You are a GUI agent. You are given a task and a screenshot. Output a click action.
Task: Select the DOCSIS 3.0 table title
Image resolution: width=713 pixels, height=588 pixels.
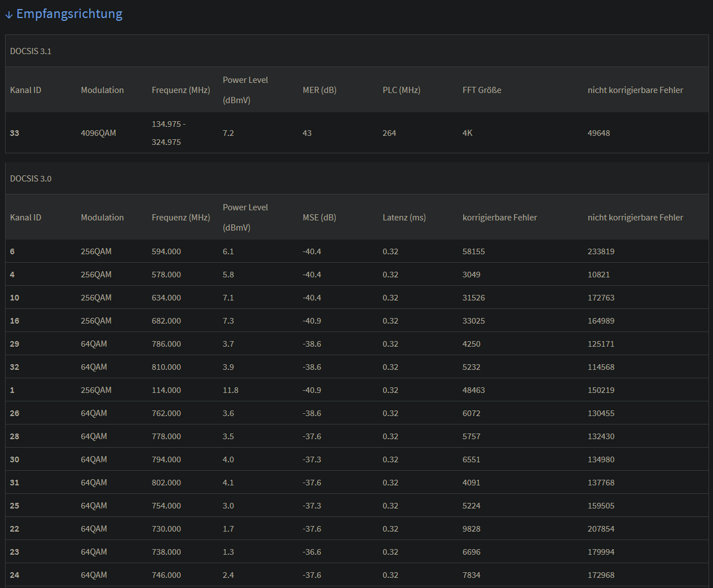click(x=30, y=179)
